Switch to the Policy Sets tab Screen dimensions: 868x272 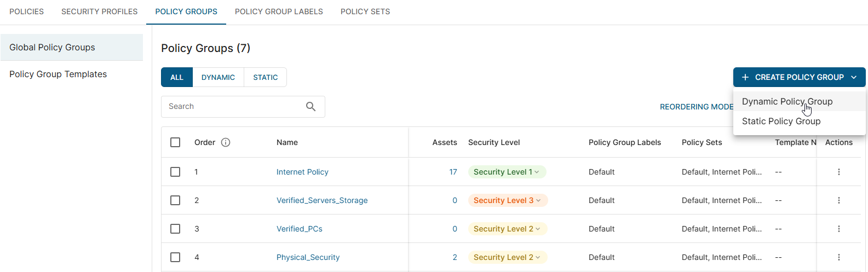tap(365, 11)
